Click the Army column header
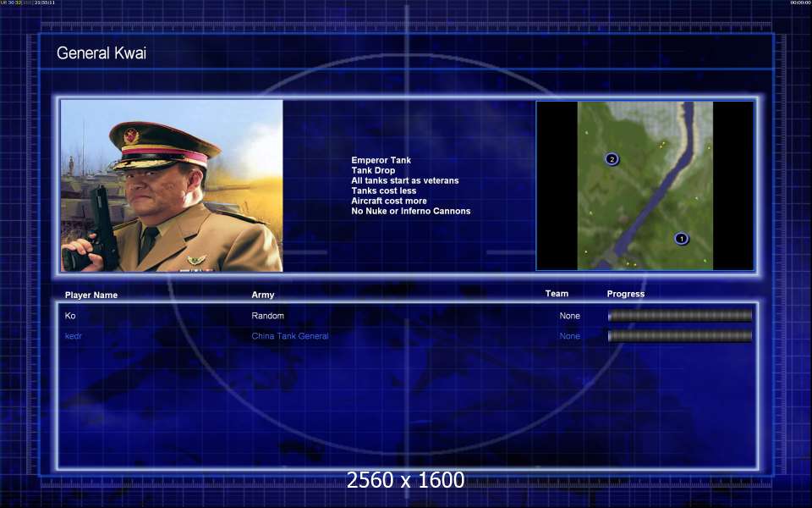The height and width of the screenshot is (508, 812). 262,295
